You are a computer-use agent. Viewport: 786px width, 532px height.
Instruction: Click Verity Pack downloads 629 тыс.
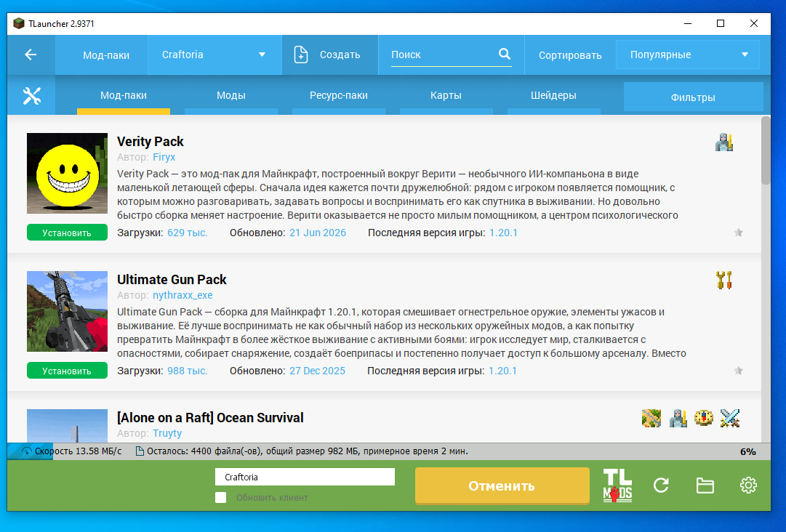(188, 233)
